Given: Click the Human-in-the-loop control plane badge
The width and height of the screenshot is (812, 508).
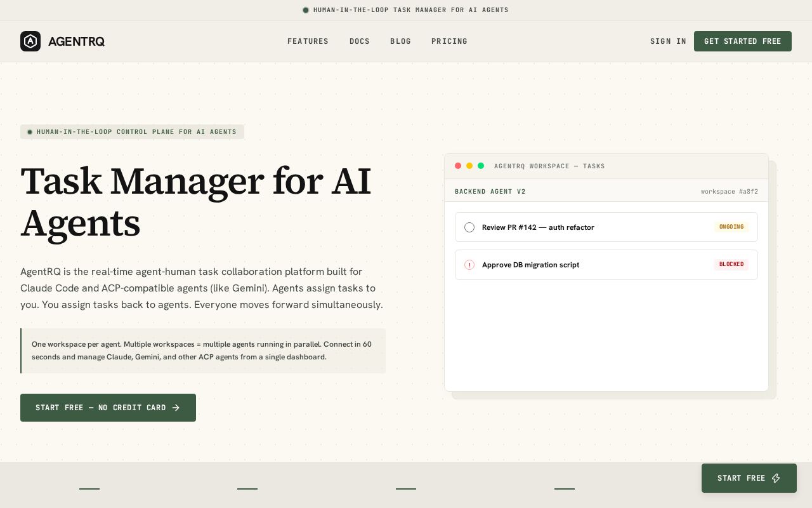Looking at the screenshot, I should 132,132.
